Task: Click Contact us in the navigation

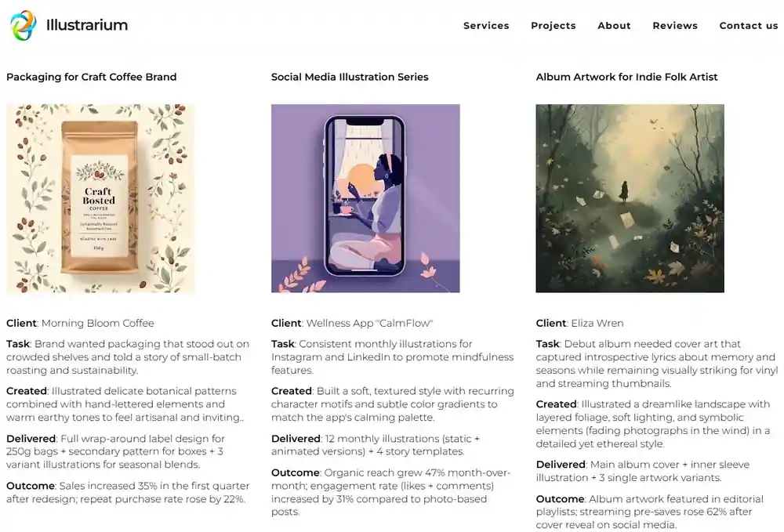Action: [x=748, y=25]
